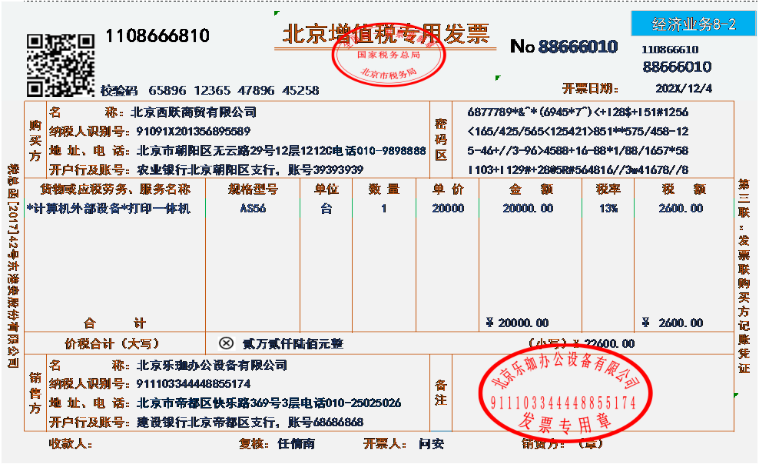The width and height of the screenshot is (759, 464).
Task: Click the blue 经济业务8-2 label
Action: click(x=693, y=24)
